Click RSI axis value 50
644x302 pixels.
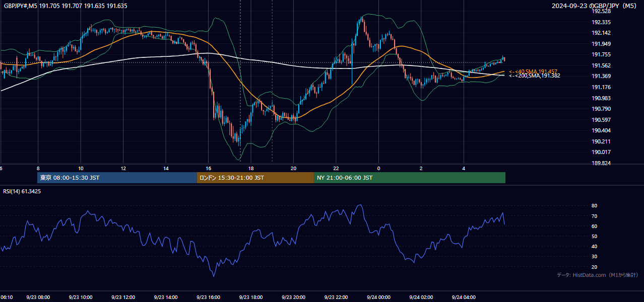(x=594, y=237)
